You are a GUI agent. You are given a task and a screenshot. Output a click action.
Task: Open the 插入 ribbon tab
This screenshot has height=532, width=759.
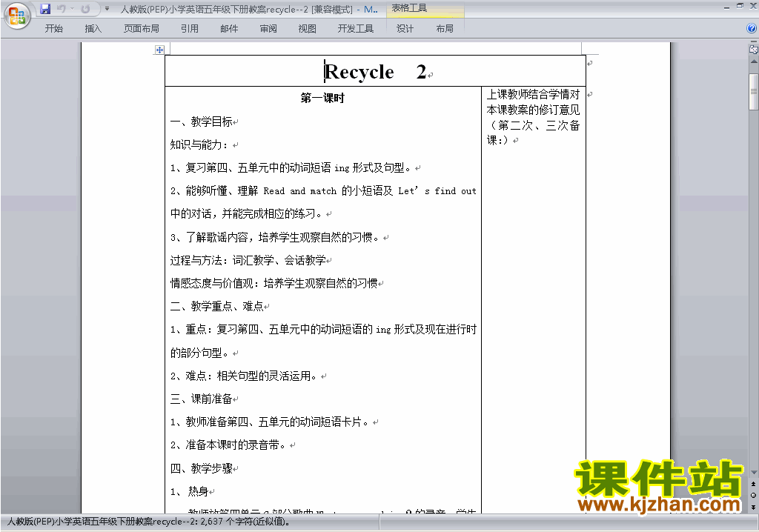click(x=93, y=29)
